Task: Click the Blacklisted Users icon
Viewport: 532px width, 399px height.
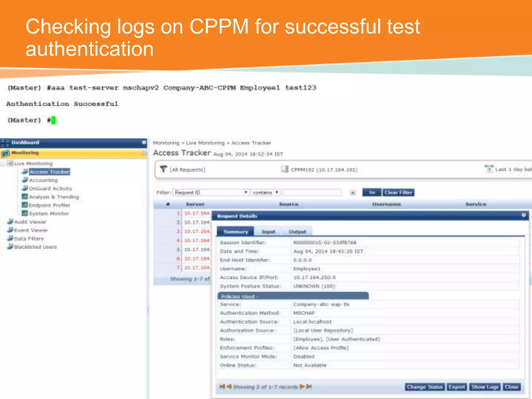Action: point(10,247)
